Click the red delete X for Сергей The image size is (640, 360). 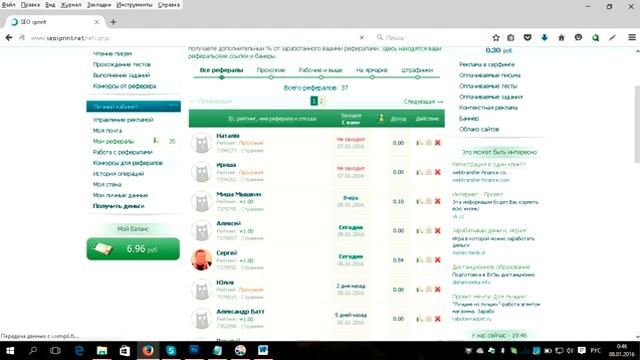click(x=438, y=260)
